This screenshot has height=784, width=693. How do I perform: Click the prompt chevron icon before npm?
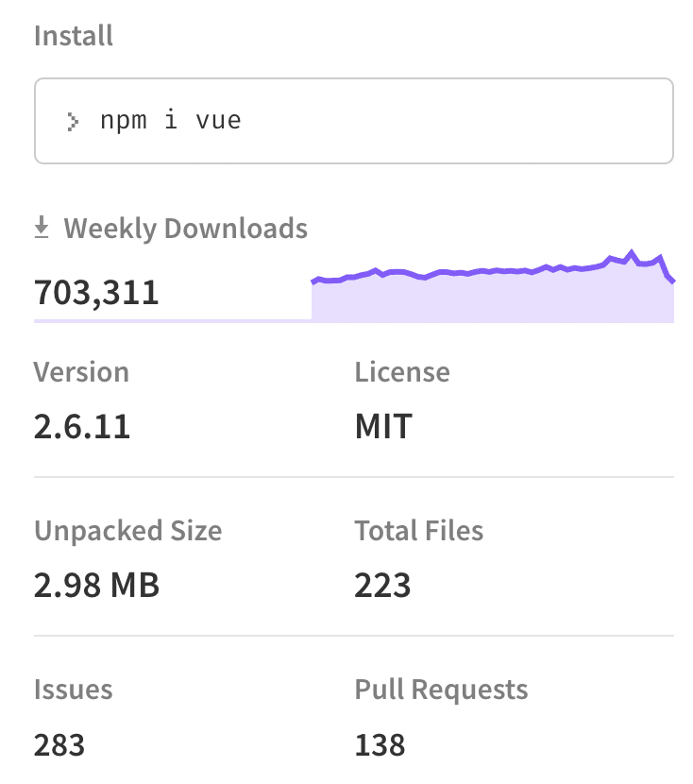pos(73,122)
